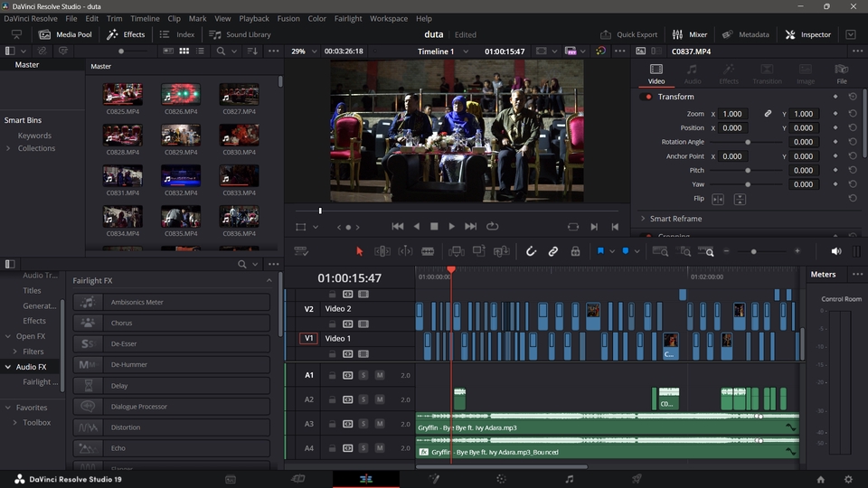Select C0826.MP4 thumbnail in media pool
Viewport: 868px width, 488px height.
181,95
